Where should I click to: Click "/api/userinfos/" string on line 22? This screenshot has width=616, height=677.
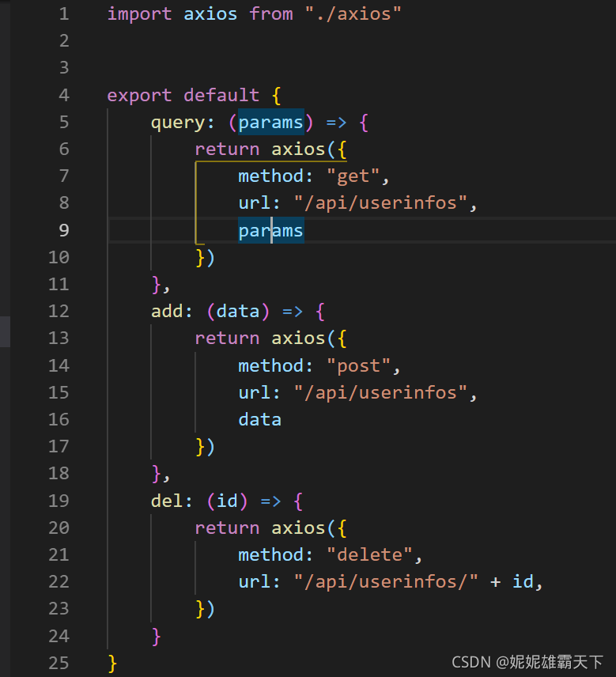(386, 581)
